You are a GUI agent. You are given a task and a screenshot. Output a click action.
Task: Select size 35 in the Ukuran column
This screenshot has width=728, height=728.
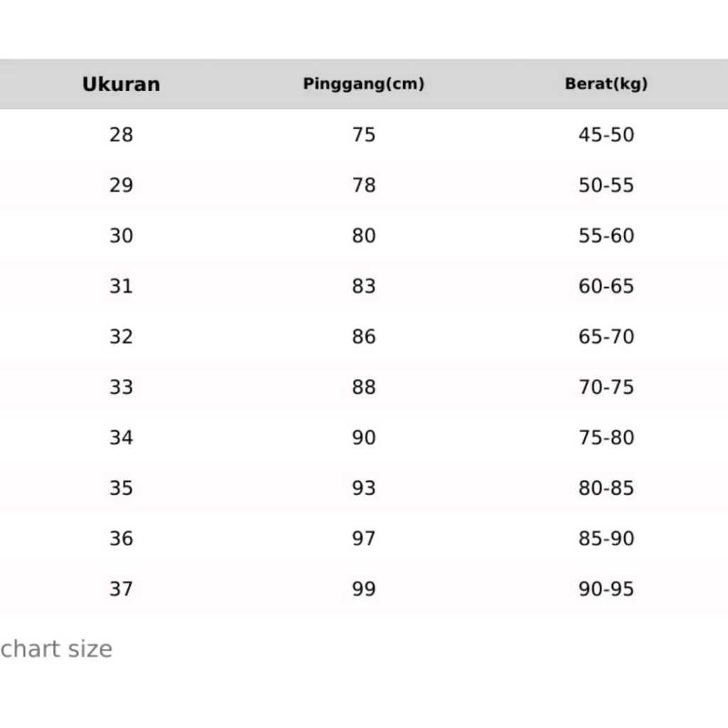tap(121, 488)
